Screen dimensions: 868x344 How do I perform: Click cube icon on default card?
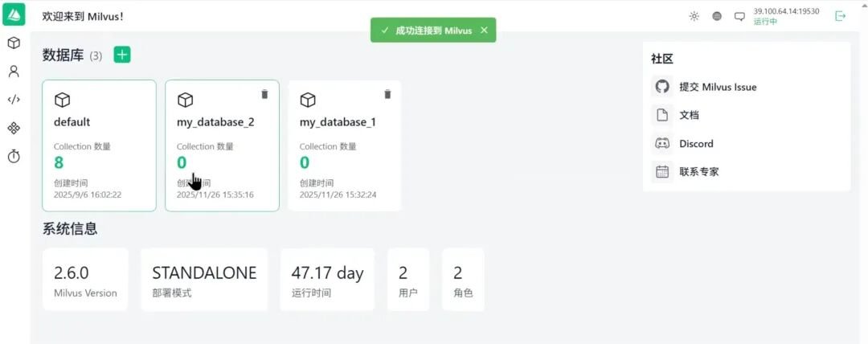tap(62, 100)
